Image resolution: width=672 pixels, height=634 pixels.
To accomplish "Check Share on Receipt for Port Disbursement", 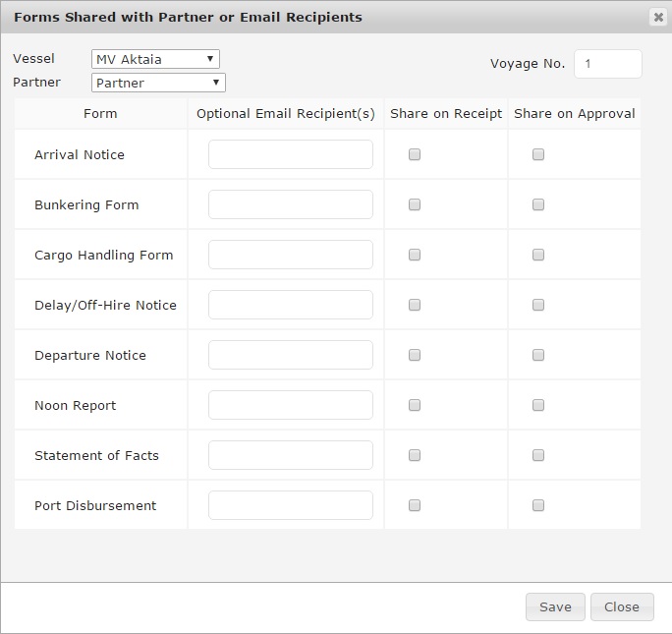I will (415, 505).
